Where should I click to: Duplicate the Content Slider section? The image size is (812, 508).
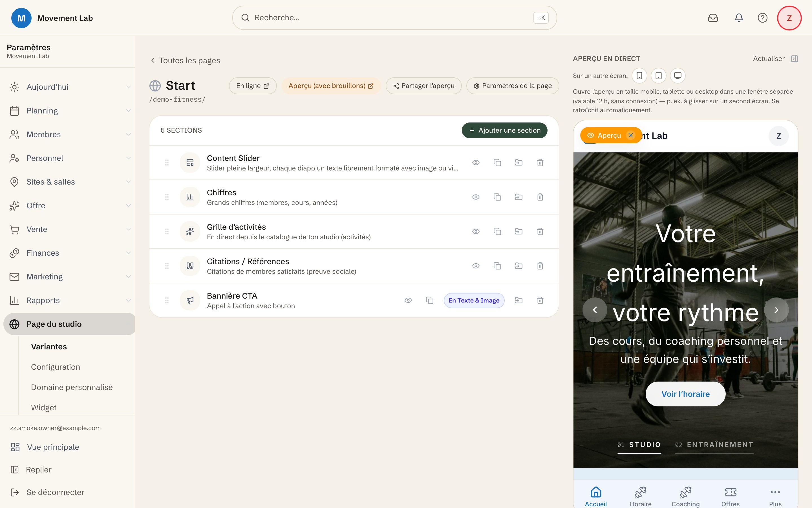[x=497, y=163]
